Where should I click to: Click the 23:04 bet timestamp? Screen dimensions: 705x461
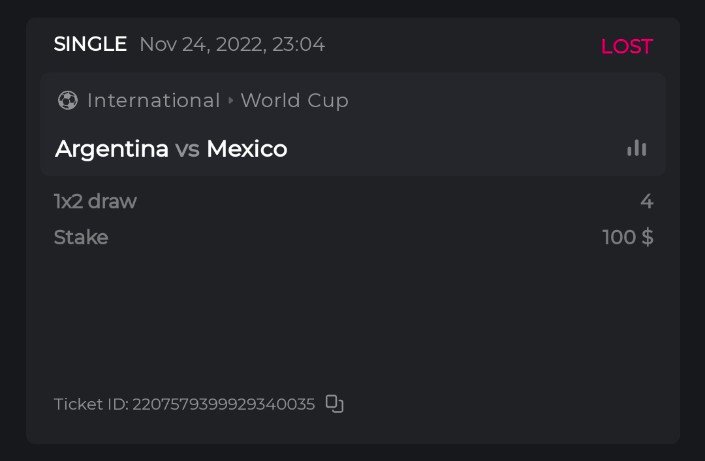click(299, 44)
